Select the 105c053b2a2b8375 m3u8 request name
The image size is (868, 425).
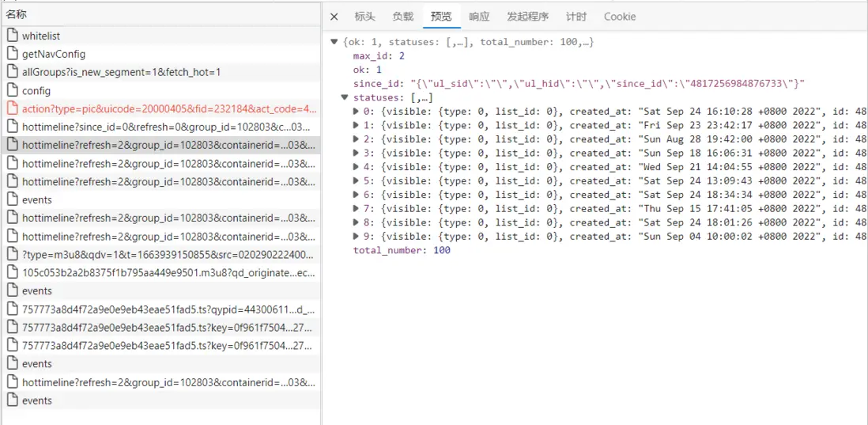click(169, 273)
